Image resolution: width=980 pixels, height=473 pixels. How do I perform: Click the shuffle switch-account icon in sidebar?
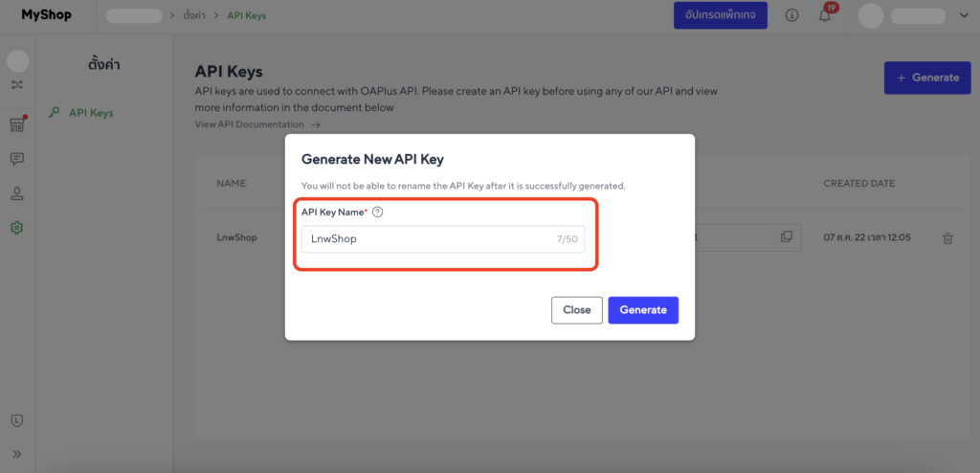pos(17,85)
